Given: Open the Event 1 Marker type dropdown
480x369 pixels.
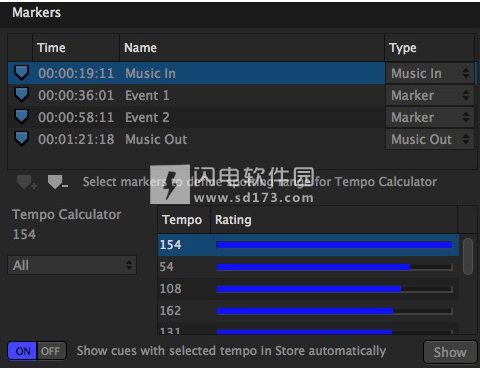Looking at the screenshot, I should click(x=430, y=95).
